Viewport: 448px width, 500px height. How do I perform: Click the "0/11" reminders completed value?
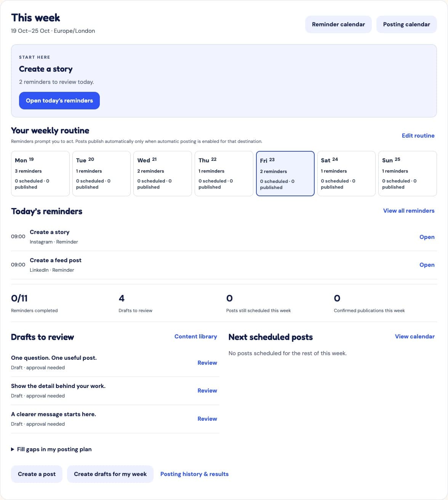click(19, 298)
